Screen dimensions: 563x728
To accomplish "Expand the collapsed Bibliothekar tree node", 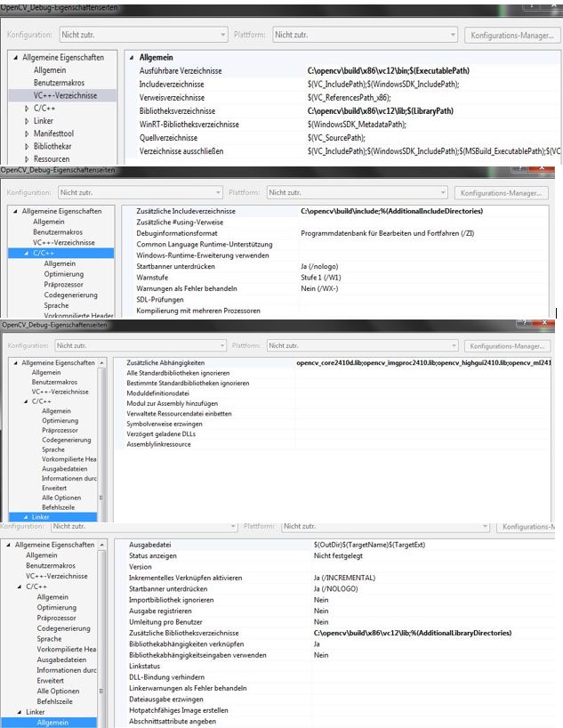I will pos(27,146).
